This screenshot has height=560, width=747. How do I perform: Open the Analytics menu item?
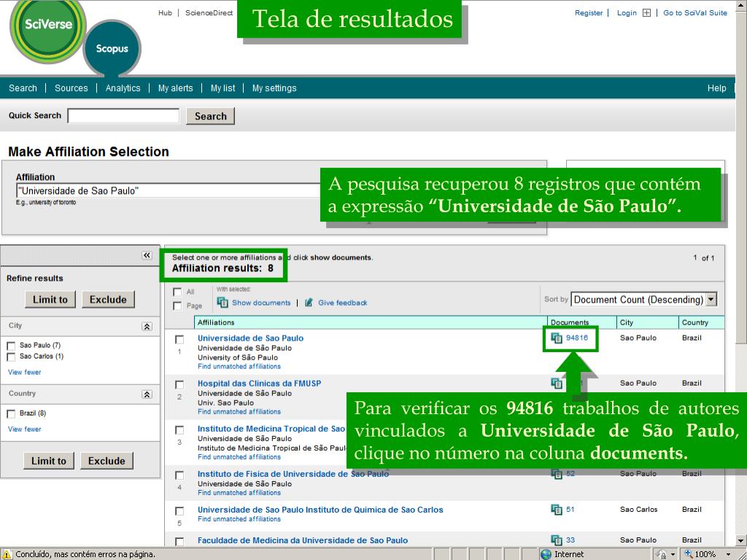pyautogui.click(x=123, y=88)
